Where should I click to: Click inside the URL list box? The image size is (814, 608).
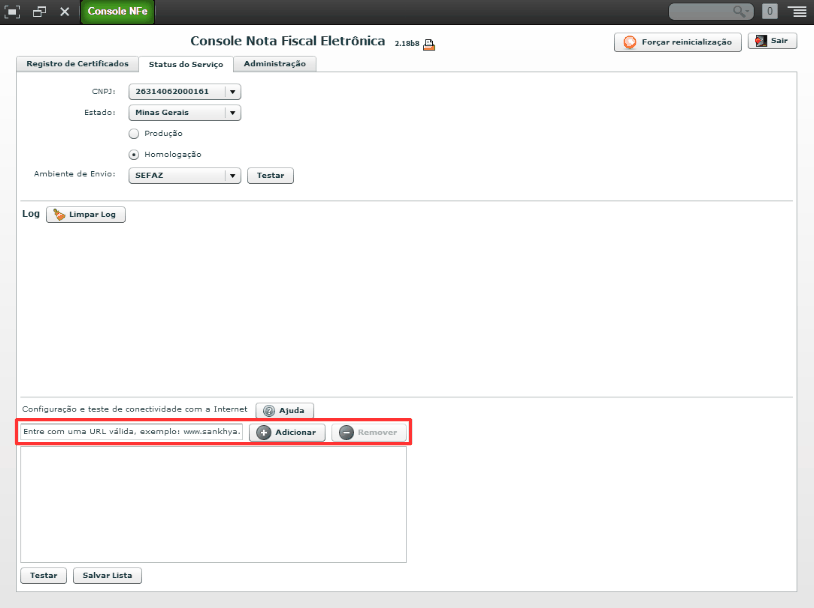213,504
